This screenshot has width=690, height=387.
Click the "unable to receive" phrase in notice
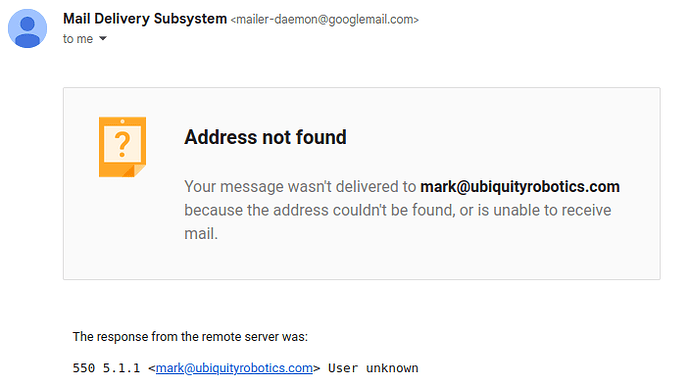pyautogui.click(x=552, y=210)
